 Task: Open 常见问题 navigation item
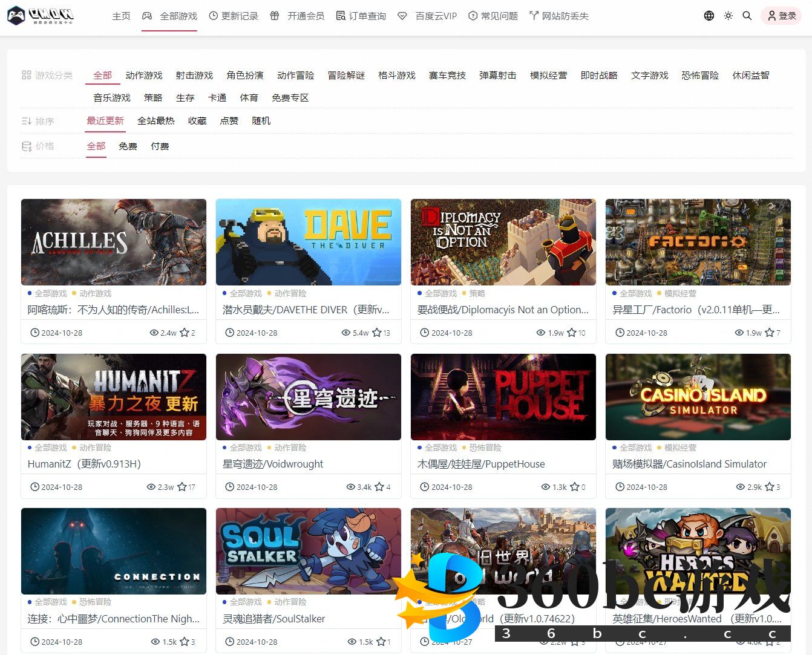click(x=493, y=16)
